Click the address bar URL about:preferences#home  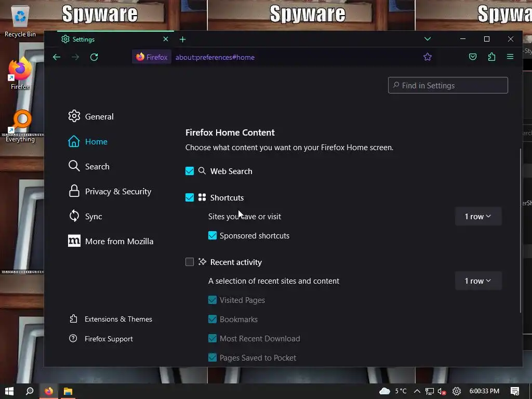click(x=215, y=57)
